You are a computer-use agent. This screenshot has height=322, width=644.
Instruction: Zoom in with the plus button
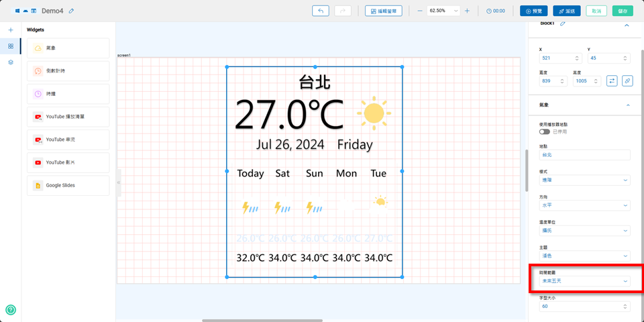point(467,11)
